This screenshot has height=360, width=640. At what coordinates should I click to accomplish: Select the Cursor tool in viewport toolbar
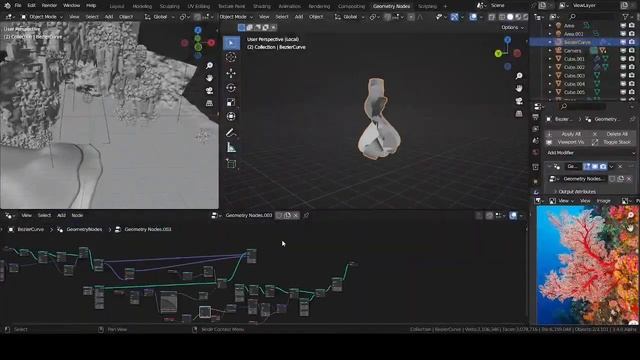click(231, 58)
